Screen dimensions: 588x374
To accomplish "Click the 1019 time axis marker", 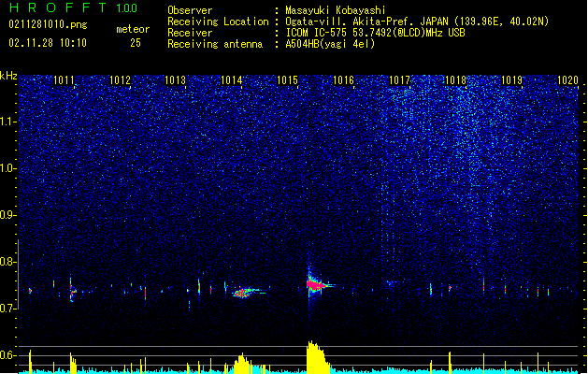I will coord(512,79).
